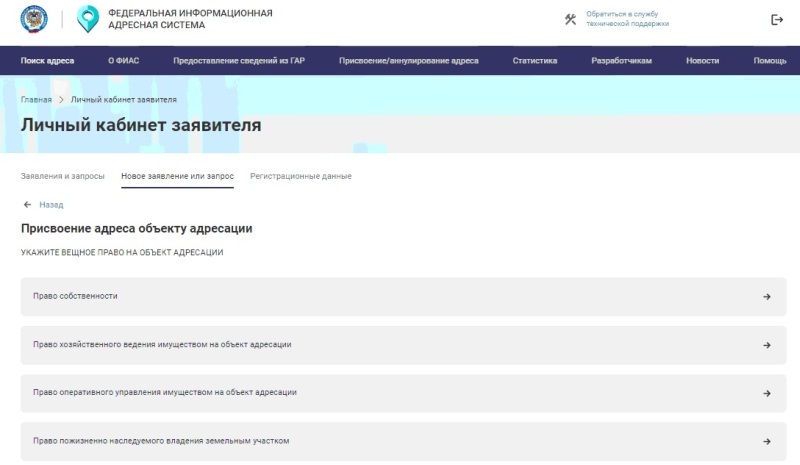Image resolution: width=800 pixels, height=465 pixels.
Task: Click Личный кабинет заявителя breadcrumb
Action: coord(124,100)
